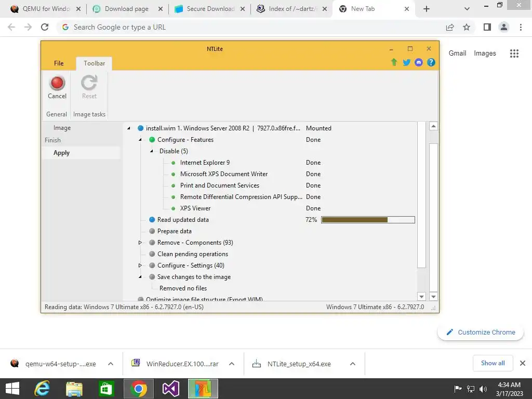Open the Chrome tab search chevron
This screenshot has height=399, width=532.
tap(467, 9)
